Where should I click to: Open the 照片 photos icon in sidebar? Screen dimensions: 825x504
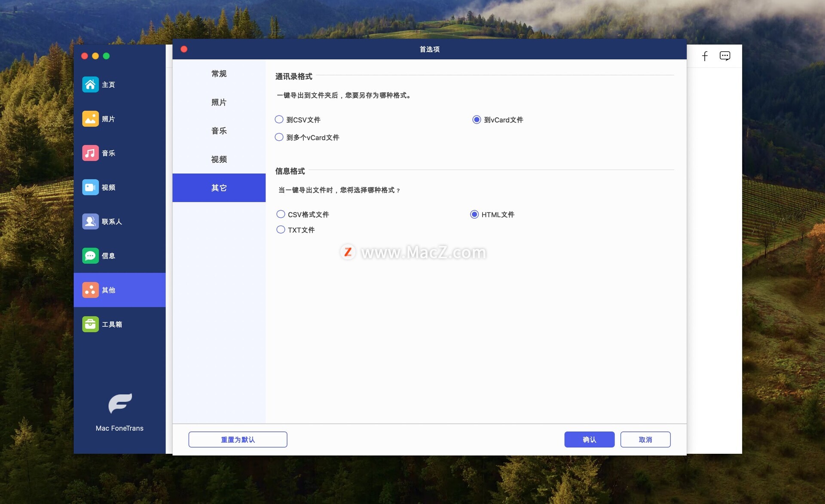click(90, 119)
